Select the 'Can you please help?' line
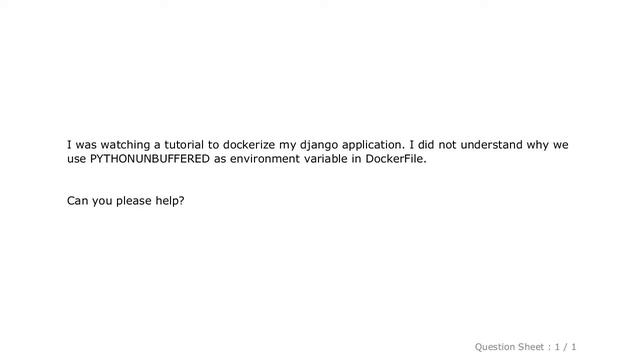The height and width of the screenshot is (360, 640). (x=126, y=201)
